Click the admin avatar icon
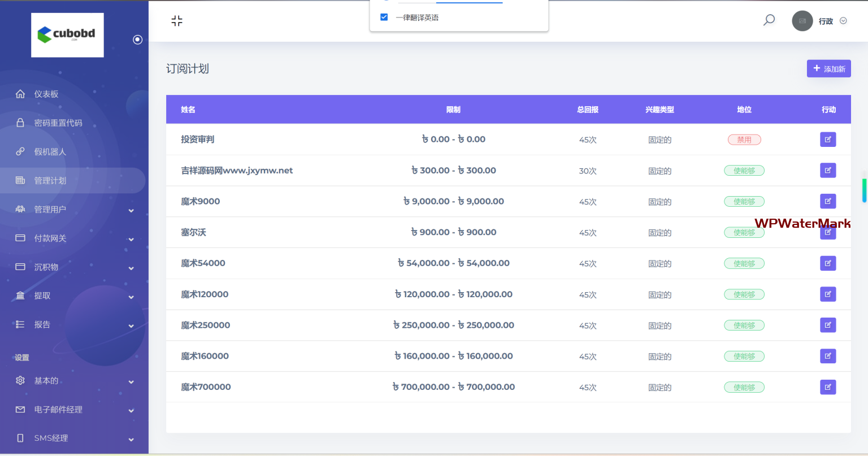868x456 pixels. coord(802,21)
